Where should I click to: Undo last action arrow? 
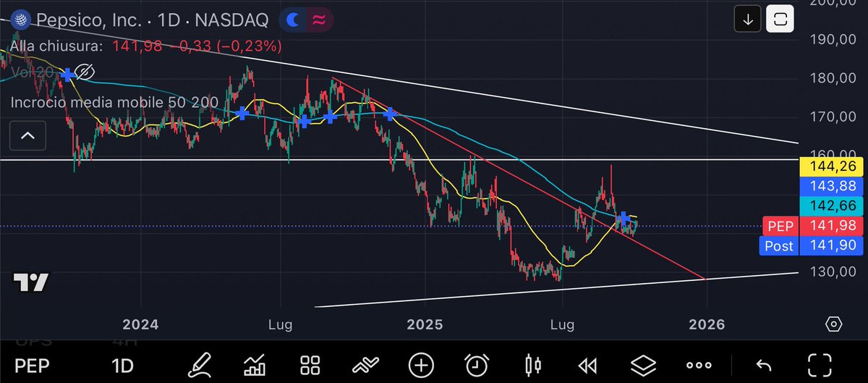pos(763,364)
